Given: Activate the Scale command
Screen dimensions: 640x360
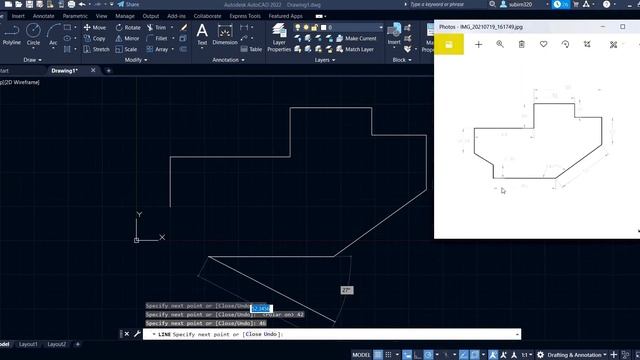Looking at the screenshot, I should [126, 49].
